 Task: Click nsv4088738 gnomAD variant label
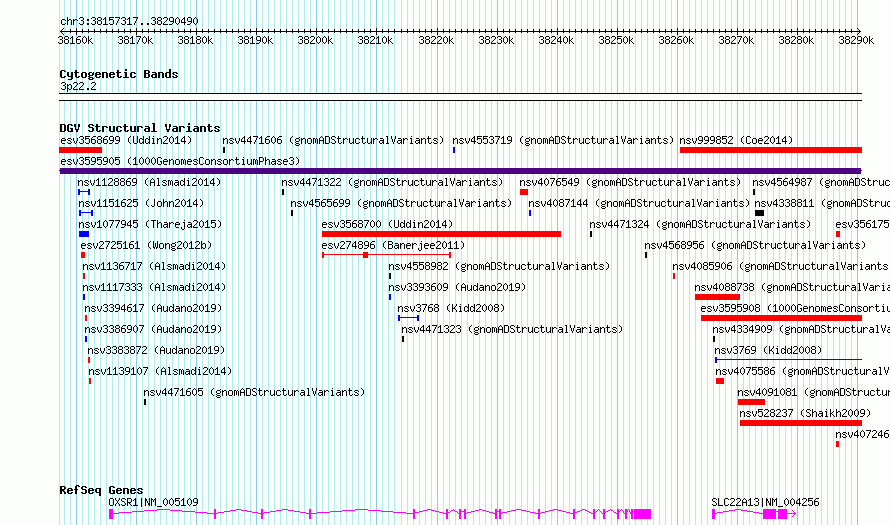tap(792, 287)
